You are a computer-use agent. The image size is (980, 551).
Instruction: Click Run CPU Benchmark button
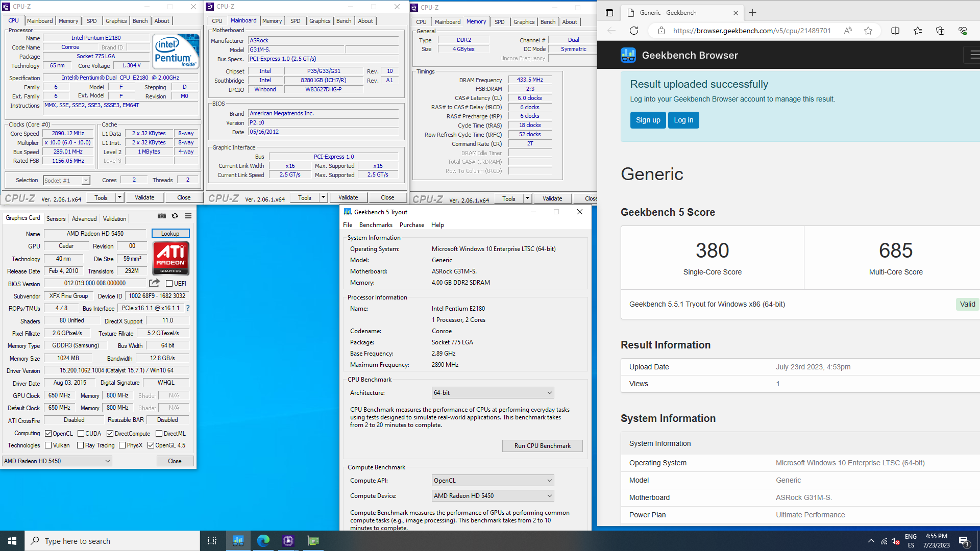pyautogui.click(x=543, y=446)
